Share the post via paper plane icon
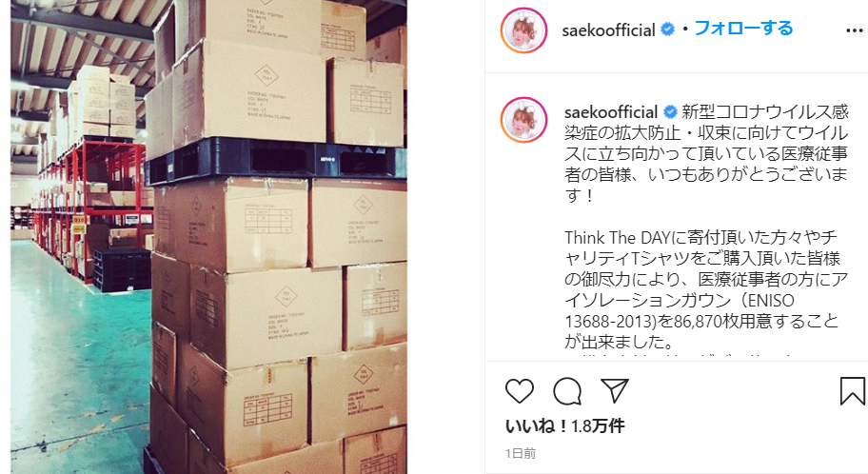Image resolution: width=868 pixels, height=474 pixels. click(x=615, y=390)
